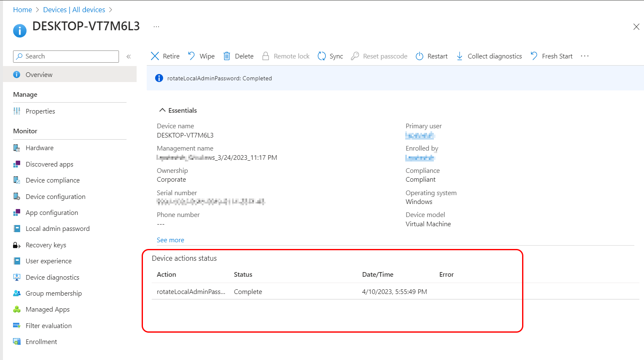Click the Device compliance icon
Image resolution: width=644 pixels, height=360 pixels.
[x=17, y=180]
